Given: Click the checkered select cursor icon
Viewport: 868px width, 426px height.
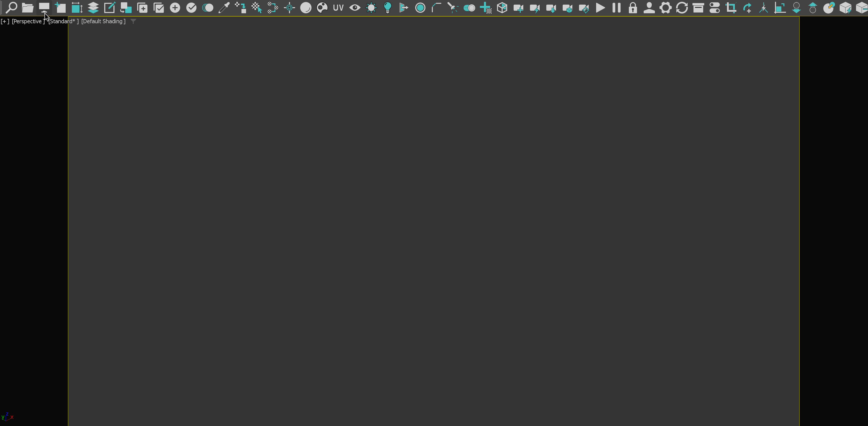Looking at the screenshot, I should [x=257, y=7].
